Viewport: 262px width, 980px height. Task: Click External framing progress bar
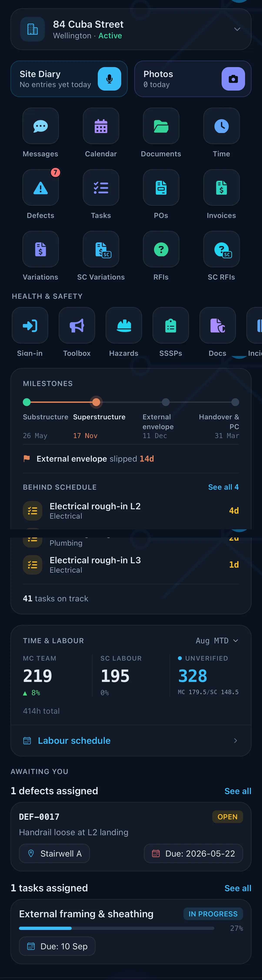pos(117,928)
